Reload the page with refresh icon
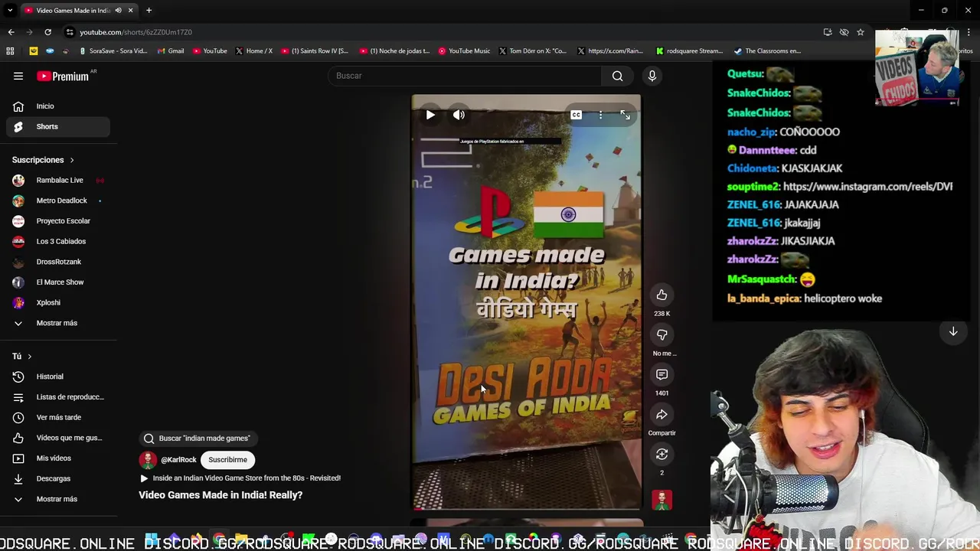Viewport: 980px width, 551px height. point(47,32)
